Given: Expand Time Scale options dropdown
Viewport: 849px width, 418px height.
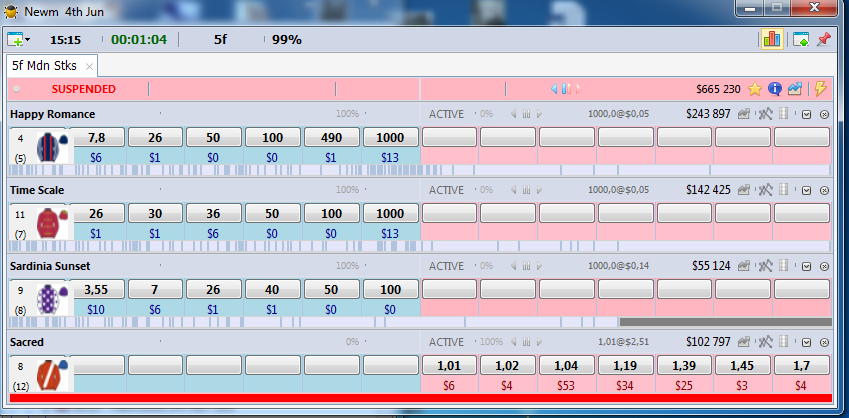Looking at the screenshot, I should coord(806,191).
